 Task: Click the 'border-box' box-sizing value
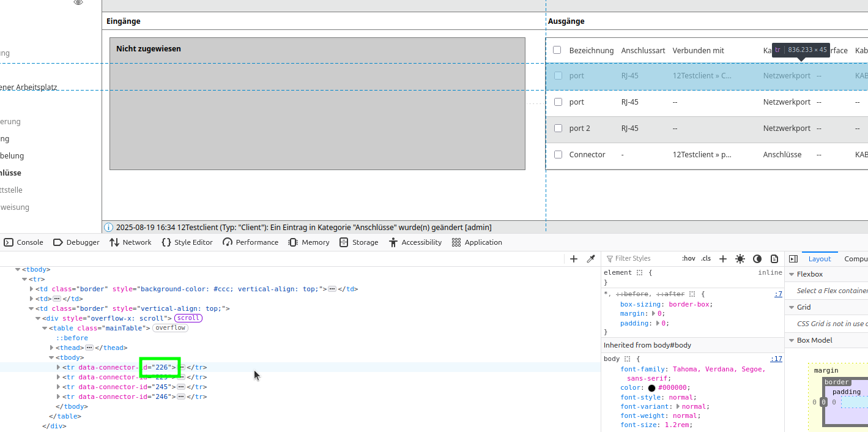pyautogui.click(x=690, y=304)
